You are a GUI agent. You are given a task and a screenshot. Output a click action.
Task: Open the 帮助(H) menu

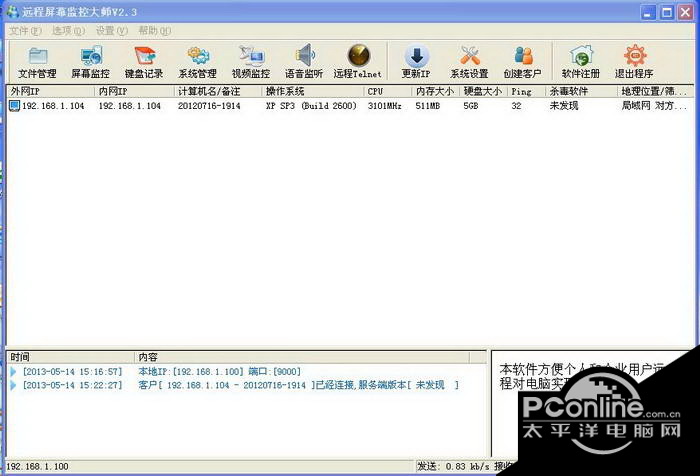(154, 31)
